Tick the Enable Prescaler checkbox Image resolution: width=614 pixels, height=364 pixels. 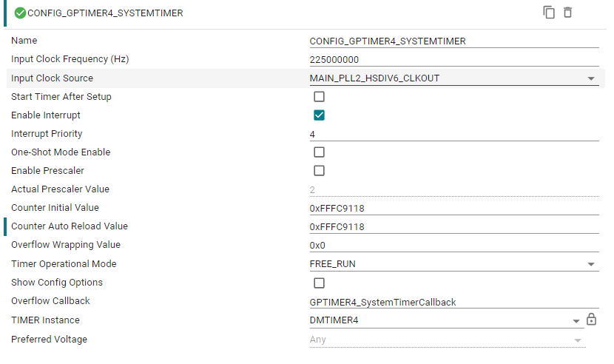319,171
